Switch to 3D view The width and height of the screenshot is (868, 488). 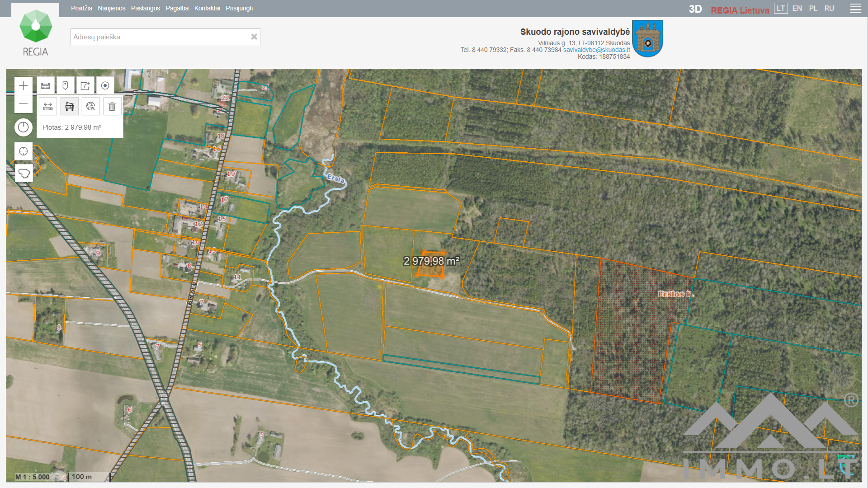coord(695,9)
